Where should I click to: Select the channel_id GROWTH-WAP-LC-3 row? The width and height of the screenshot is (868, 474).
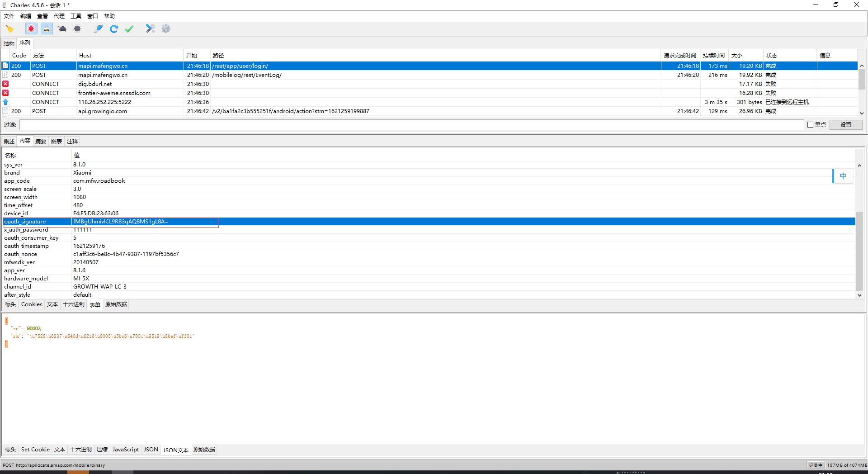point(429,287)
